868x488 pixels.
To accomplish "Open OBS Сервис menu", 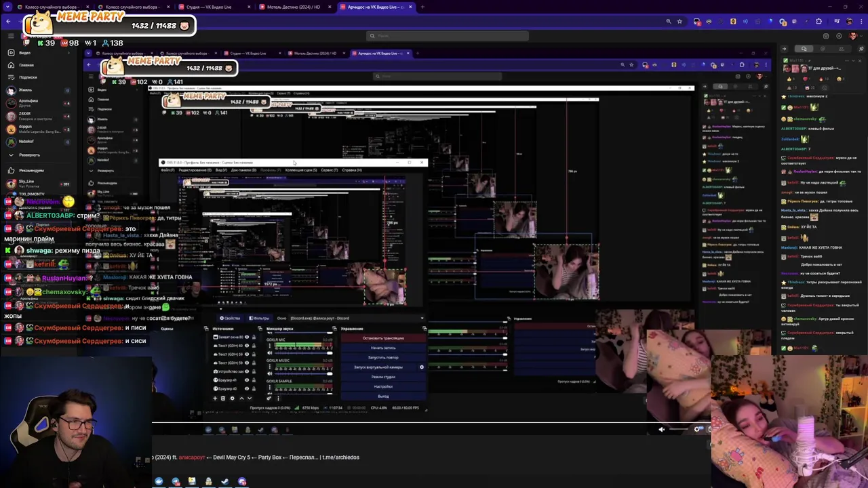I will point(329,170).
